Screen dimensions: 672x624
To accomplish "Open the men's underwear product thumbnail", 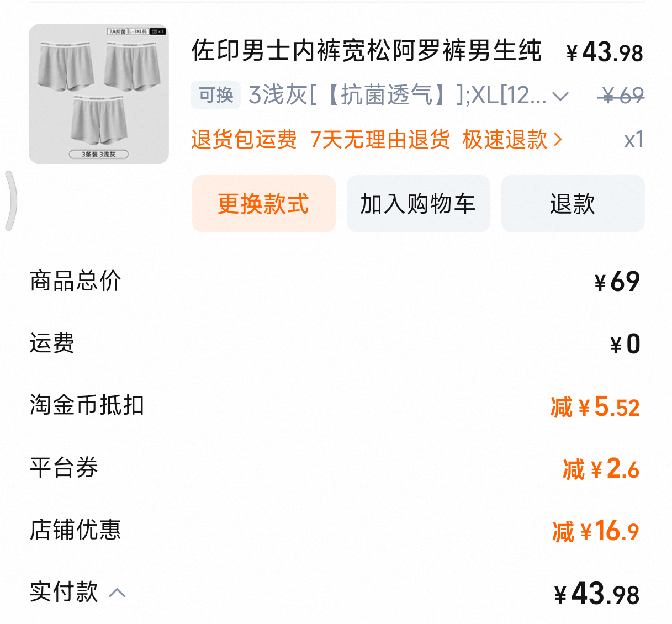I will (99, 94).
